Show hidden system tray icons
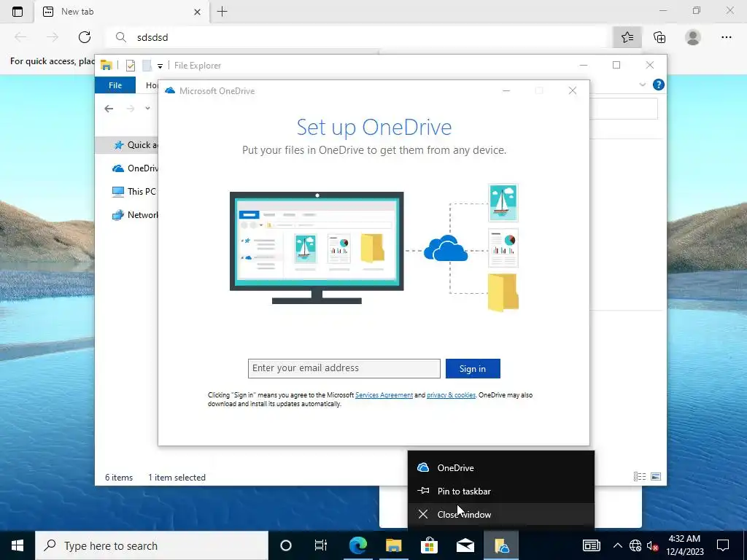The image size is (747, 560). tap(617, 545)
